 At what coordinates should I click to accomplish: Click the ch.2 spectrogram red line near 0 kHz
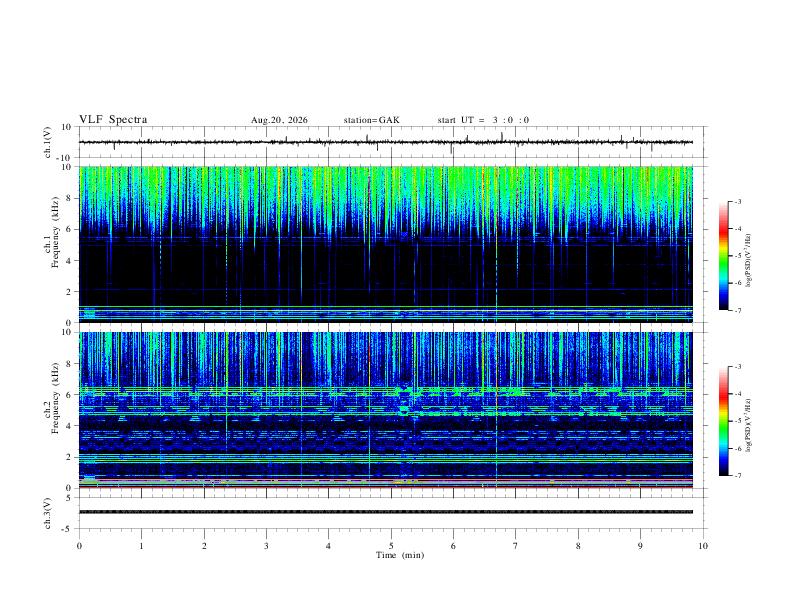point(386,487)
